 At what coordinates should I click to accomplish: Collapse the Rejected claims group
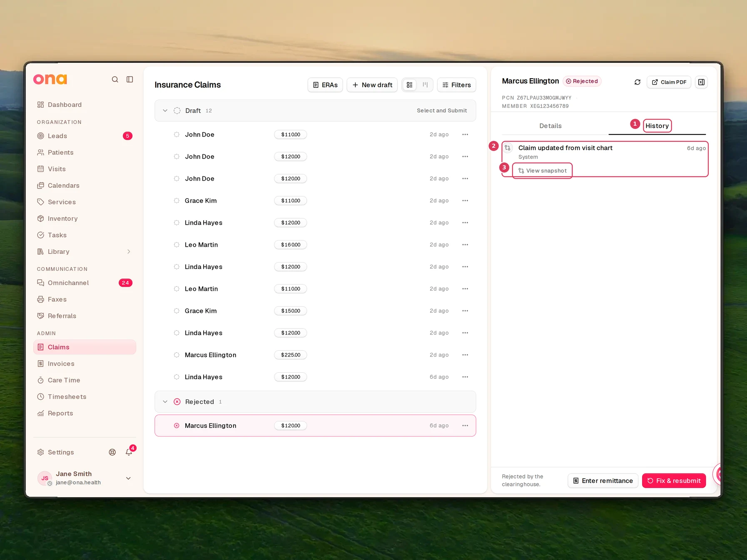point(165,401)
